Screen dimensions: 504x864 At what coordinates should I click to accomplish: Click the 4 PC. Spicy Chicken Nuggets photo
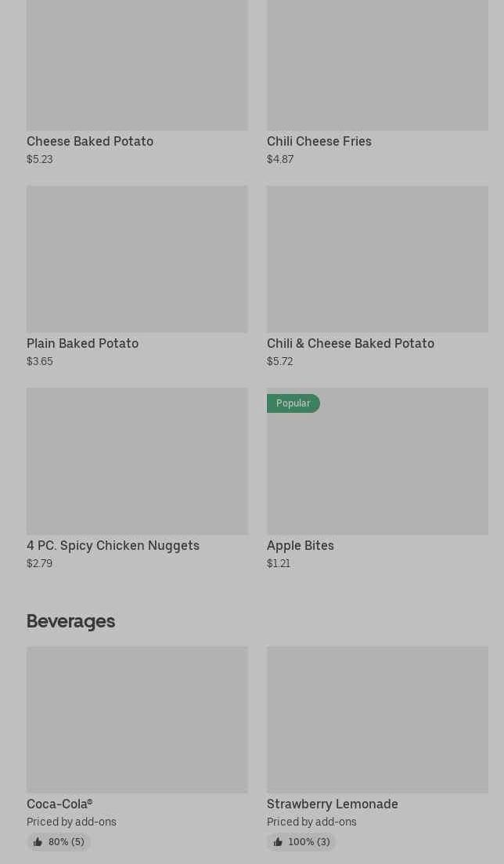137,461
